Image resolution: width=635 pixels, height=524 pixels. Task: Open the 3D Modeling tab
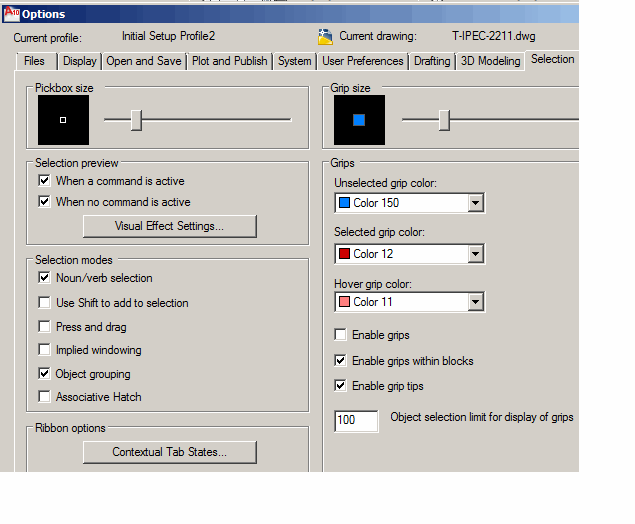pos(490,61)
